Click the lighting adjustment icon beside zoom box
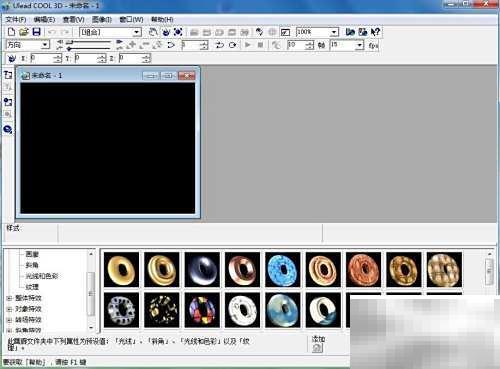 point(259,32)
